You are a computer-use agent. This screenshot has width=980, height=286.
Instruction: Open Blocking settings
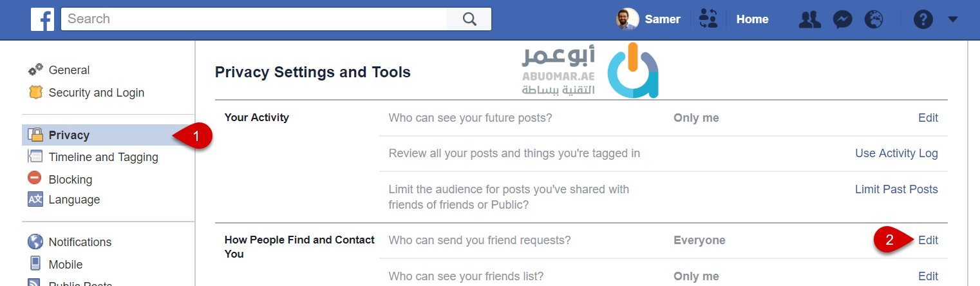(70, 180)
